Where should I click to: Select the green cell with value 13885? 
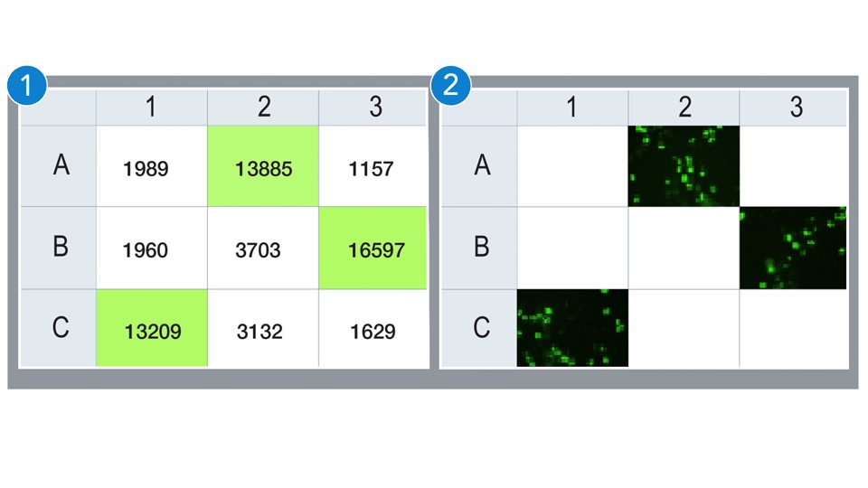click(263, 166)
